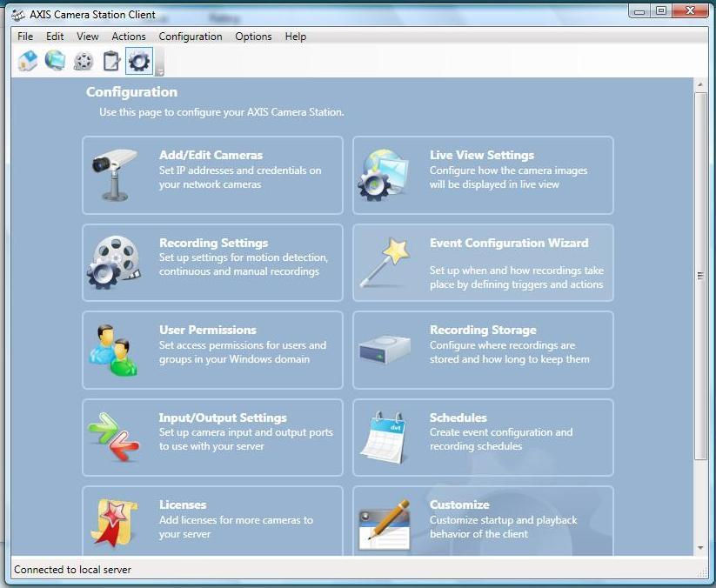Open the Help menu
Viewport: 716px width, 588px height.
[x=296, y=37]
